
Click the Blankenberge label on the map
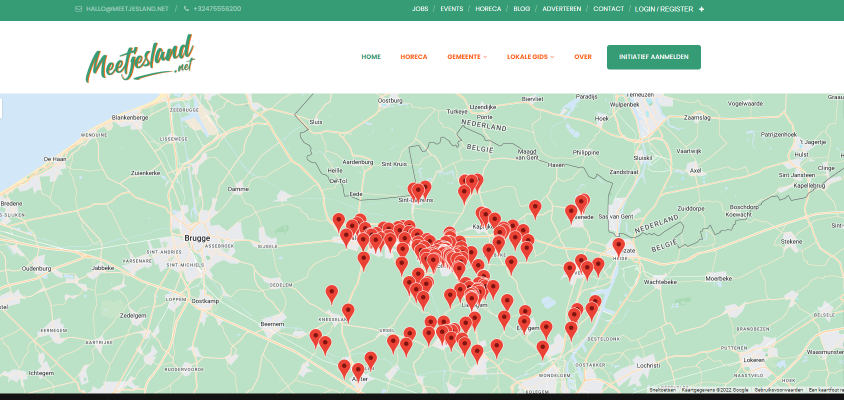pyautogui.click(x=130, y=117)
